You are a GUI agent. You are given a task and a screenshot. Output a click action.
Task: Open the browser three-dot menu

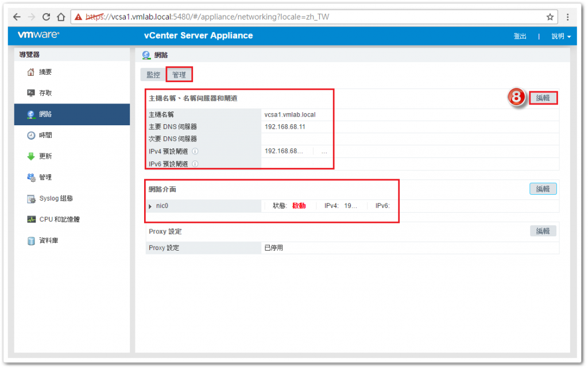pyautogui.click(x=567, y=17)
